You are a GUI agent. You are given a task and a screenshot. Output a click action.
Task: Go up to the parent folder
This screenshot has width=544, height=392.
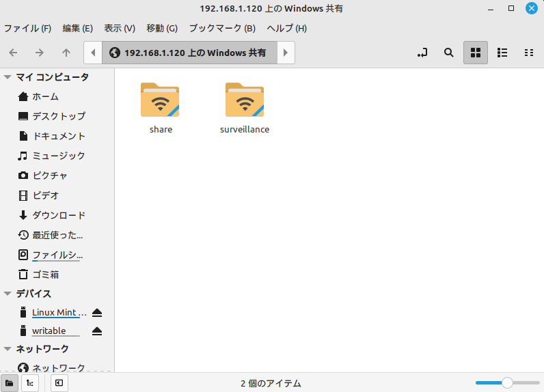click(x=66, y=53)
